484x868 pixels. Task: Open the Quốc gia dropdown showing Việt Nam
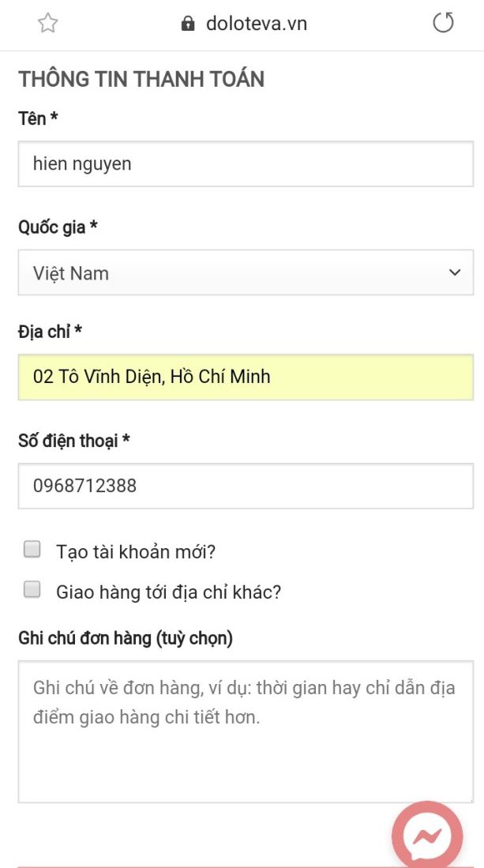[246, 272]
